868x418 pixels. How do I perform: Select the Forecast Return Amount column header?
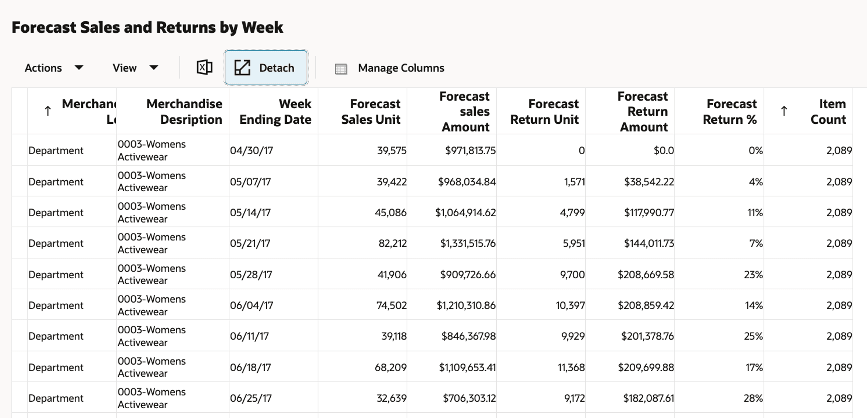click(643, 111)
